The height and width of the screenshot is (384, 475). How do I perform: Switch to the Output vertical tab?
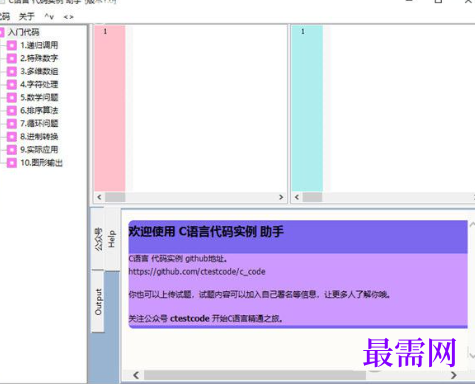pos(98,301)
